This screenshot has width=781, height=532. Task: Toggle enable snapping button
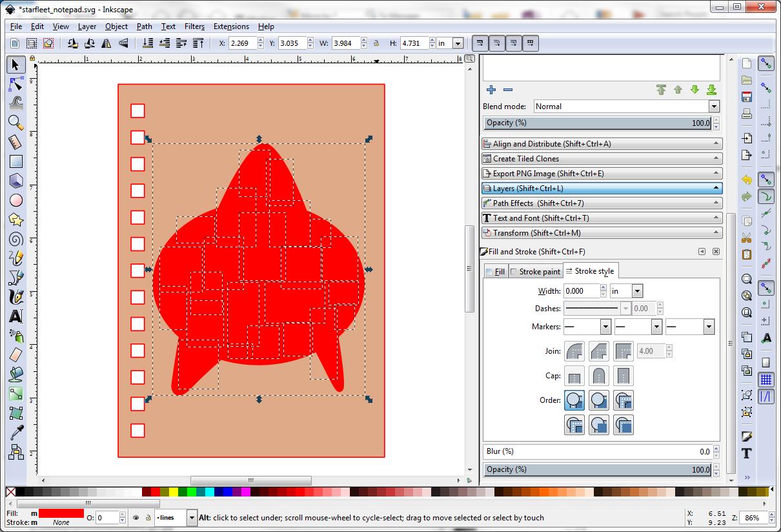point(766,63)
